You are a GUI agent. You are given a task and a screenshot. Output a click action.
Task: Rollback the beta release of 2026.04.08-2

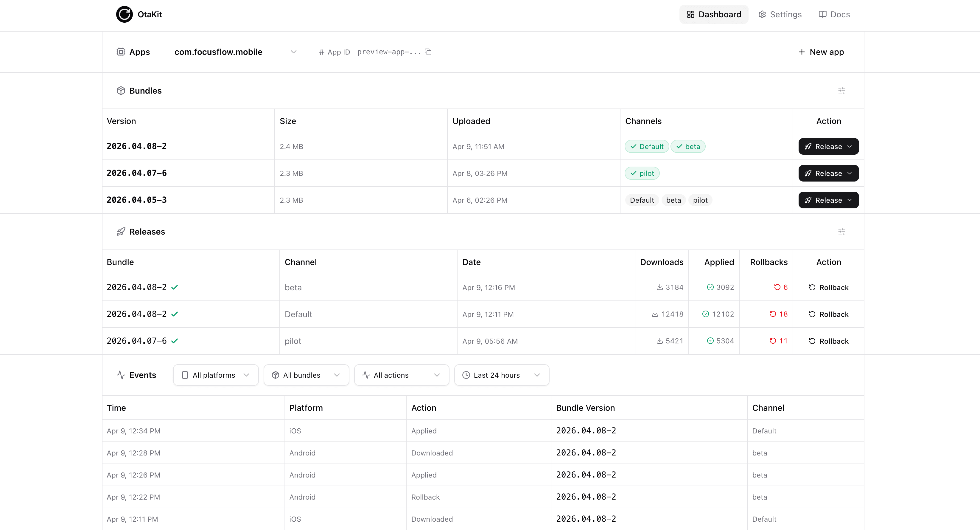click(x=829, y=287)
